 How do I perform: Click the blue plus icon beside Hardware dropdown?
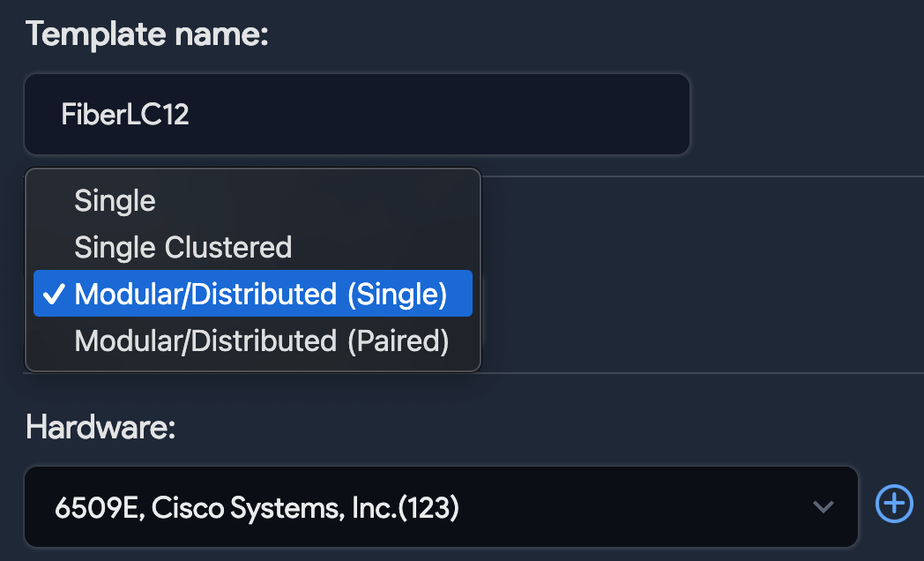tap(893, 504)
